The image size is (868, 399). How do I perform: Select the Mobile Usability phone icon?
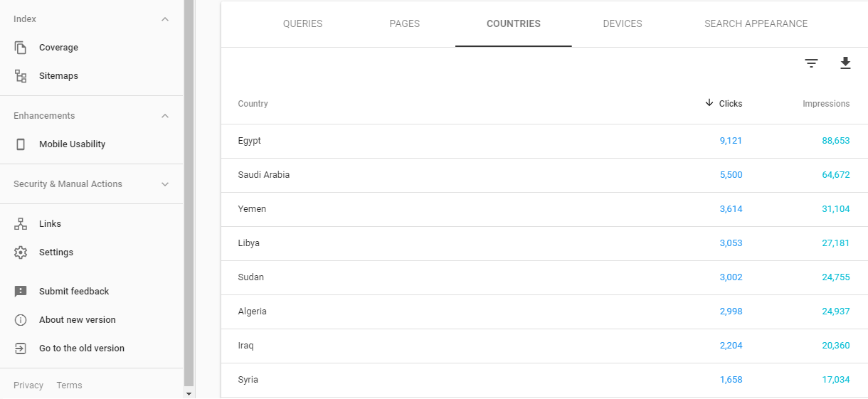(21, 144)
